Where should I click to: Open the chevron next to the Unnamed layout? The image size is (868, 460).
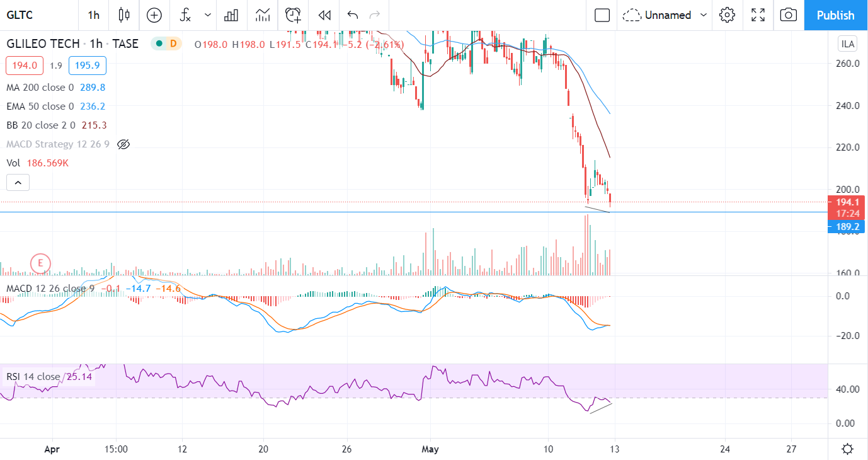click(x=704, y=15)
